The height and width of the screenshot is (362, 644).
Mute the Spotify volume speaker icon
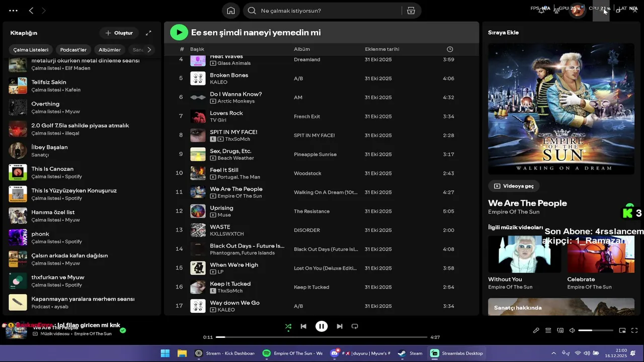(572, 330)
